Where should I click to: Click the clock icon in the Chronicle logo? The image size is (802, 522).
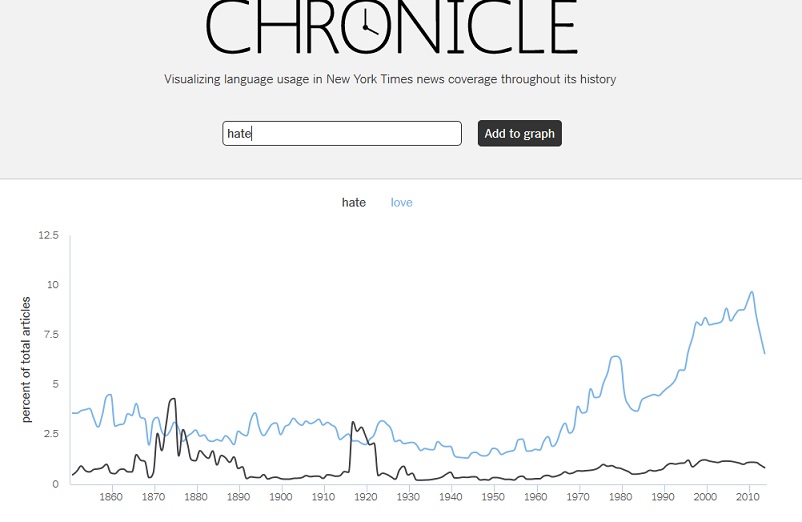pos(367,23)
